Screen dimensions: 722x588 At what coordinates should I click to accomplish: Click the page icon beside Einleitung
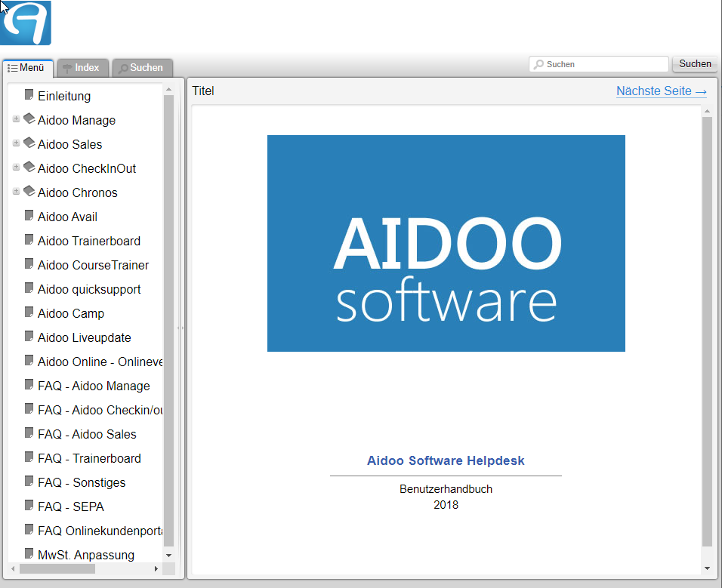click(x=29, y=95)
